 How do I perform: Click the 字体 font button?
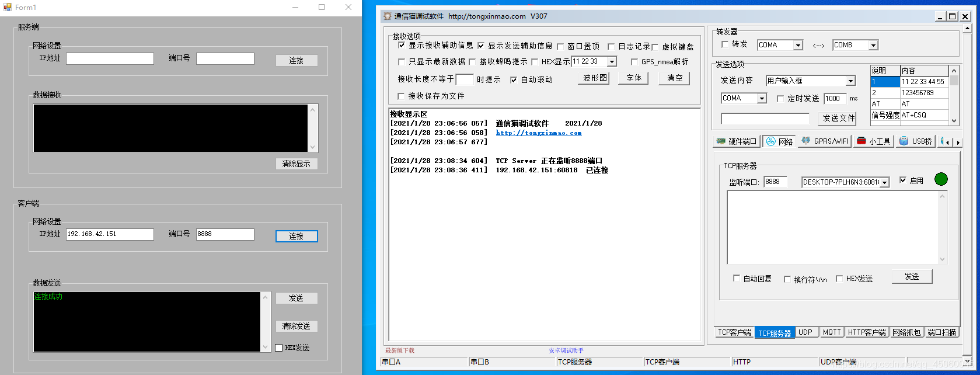[x=634, y=78]
